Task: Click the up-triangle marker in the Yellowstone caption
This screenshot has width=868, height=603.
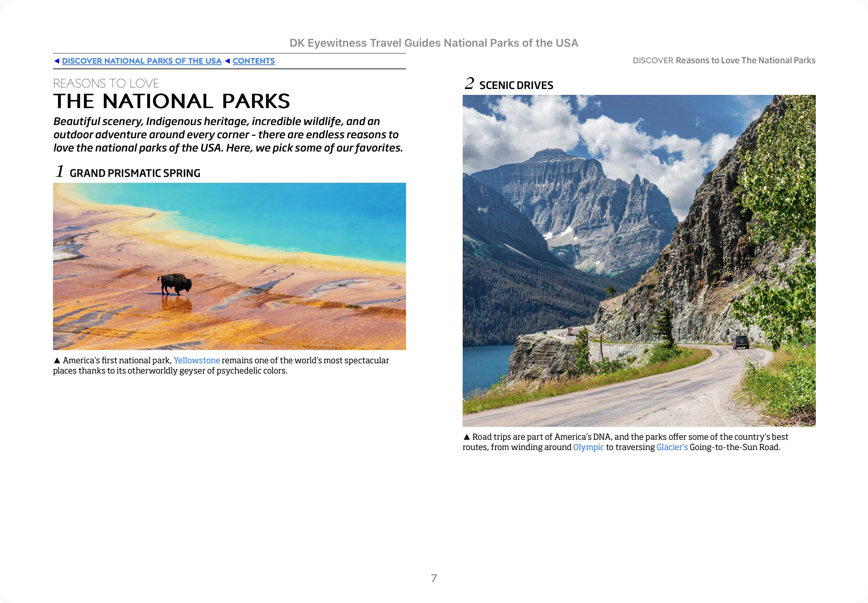Action: [57, 361]
